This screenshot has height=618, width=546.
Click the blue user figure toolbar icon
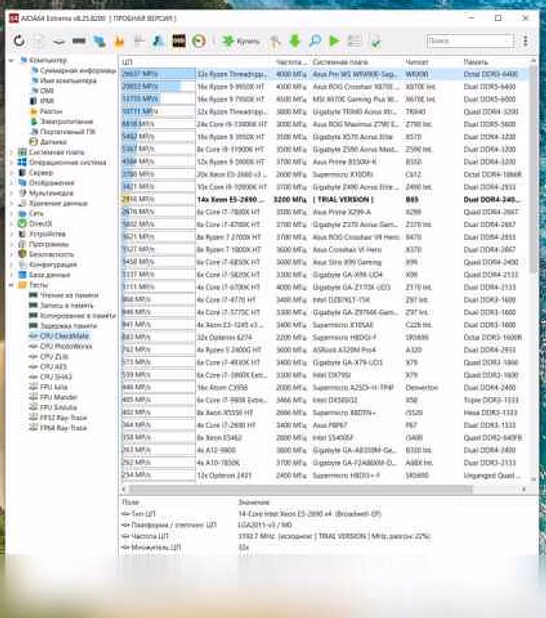pos(158,41)
